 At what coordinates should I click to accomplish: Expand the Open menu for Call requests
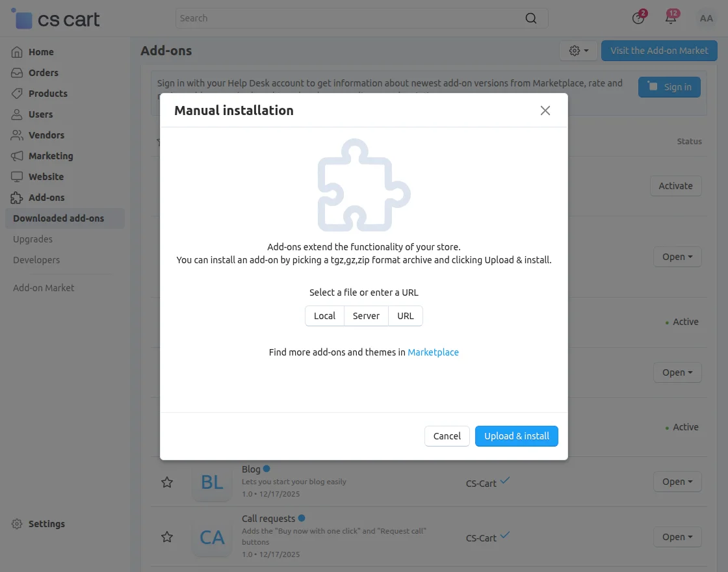(677, 537)
